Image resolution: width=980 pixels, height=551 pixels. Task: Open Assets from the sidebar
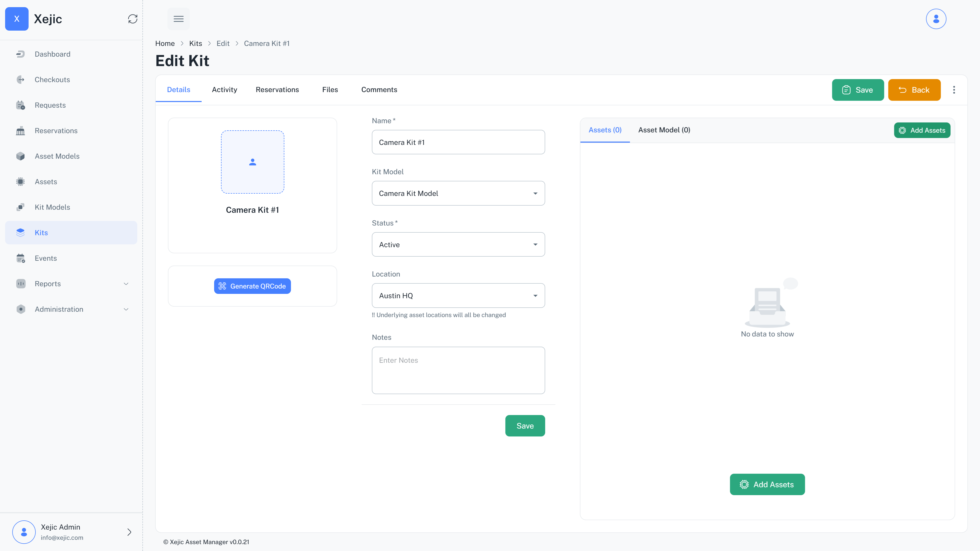tap(71, 181)
